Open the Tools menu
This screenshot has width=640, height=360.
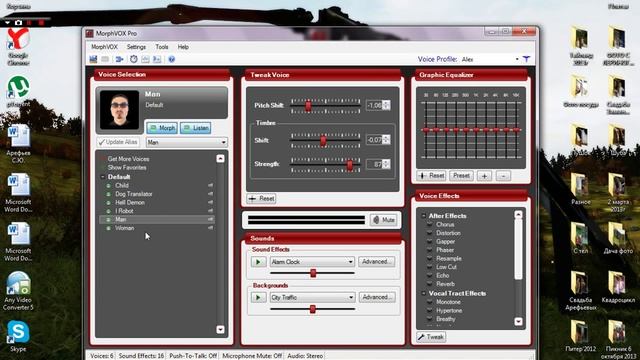162,47
